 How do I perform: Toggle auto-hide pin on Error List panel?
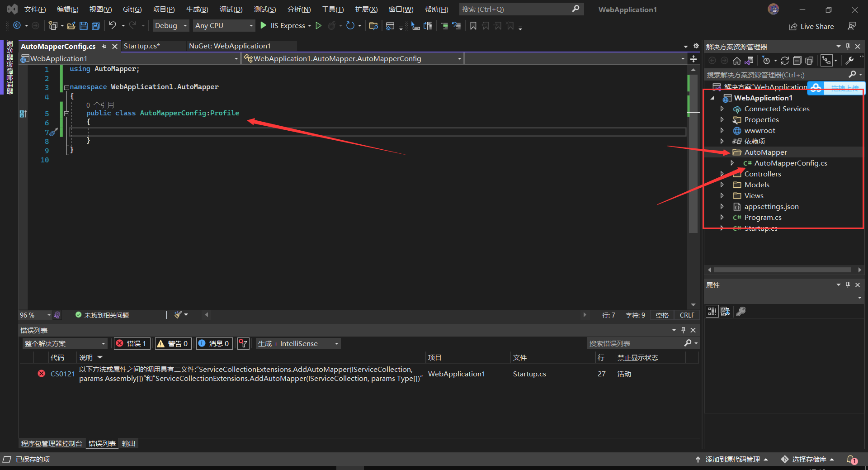[684, 330]
